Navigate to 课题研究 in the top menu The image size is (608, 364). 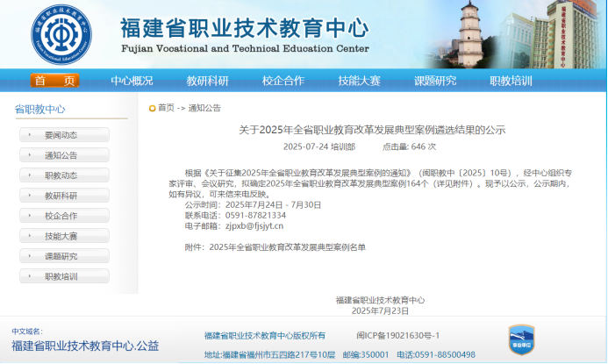435,81
